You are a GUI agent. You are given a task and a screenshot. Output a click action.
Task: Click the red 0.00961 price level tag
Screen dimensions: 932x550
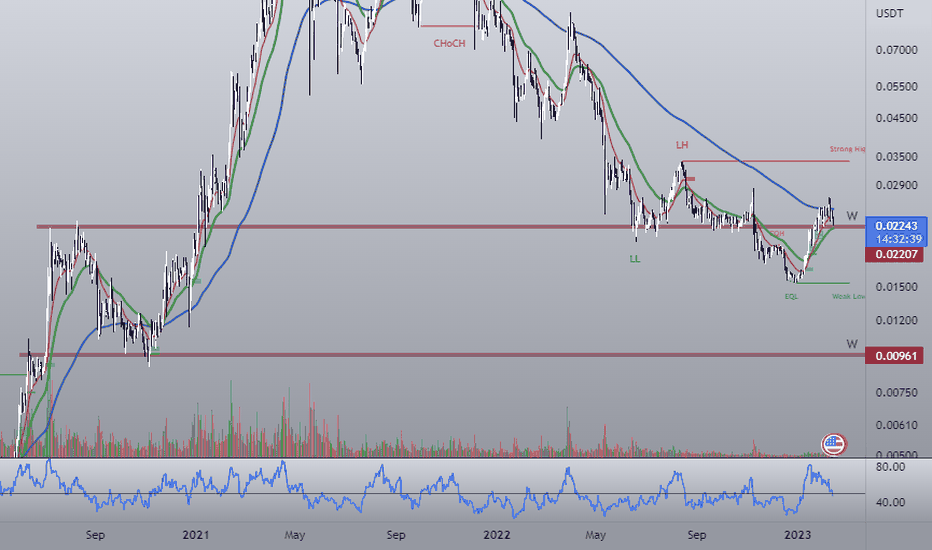[x=894, y=356]
